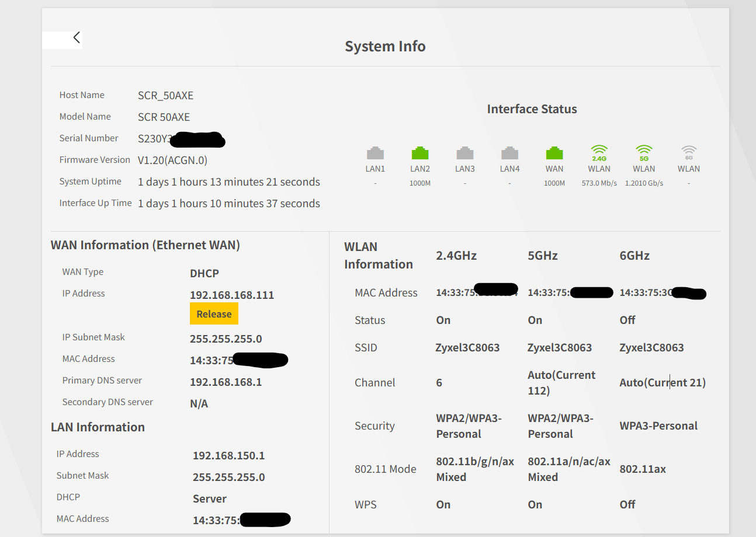756x537 pixels.
Task: Click the LAN Subnet Mask value
Action: (x=229, y=477)
